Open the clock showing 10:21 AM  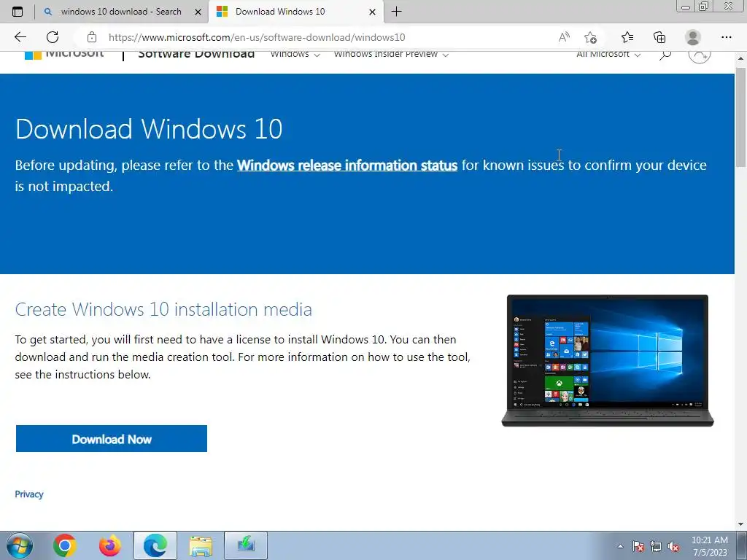pyautogui.click(x=709, y=546)
